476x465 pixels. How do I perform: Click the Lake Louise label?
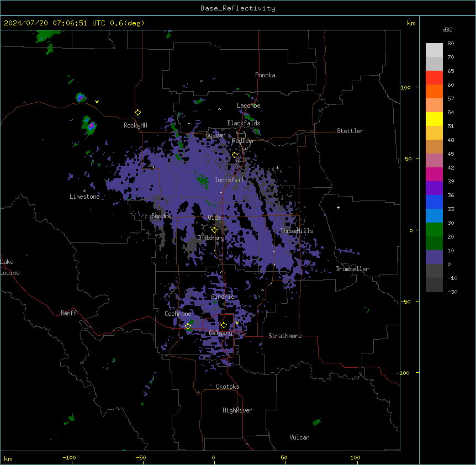point(10,267)
